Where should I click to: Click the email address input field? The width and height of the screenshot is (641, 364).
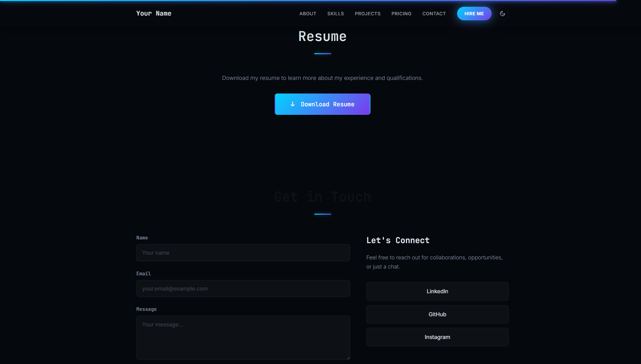tap(243, 288)
